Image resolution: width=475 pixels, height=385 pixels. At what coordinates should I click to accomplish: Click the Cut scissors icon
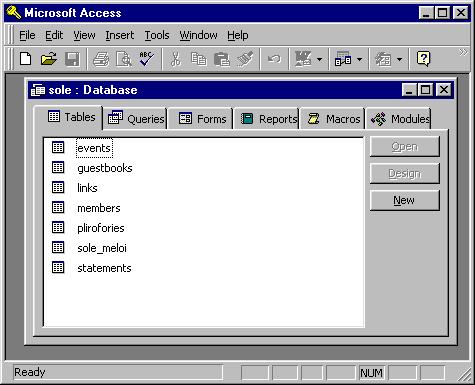point(175,59)
